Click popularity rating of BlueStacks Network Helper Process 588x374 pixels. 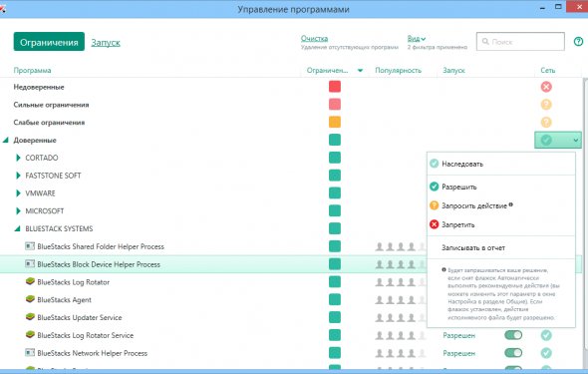coord(401,353)
